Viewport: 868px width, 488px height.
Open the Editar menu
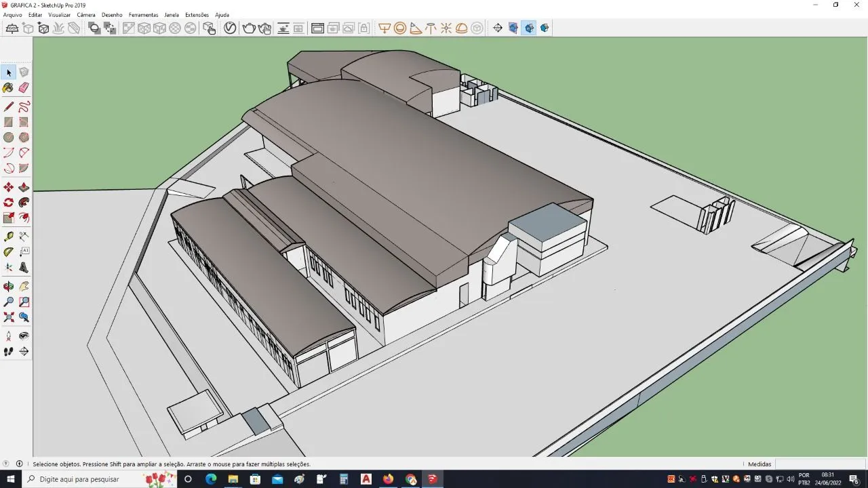(35, 15)
